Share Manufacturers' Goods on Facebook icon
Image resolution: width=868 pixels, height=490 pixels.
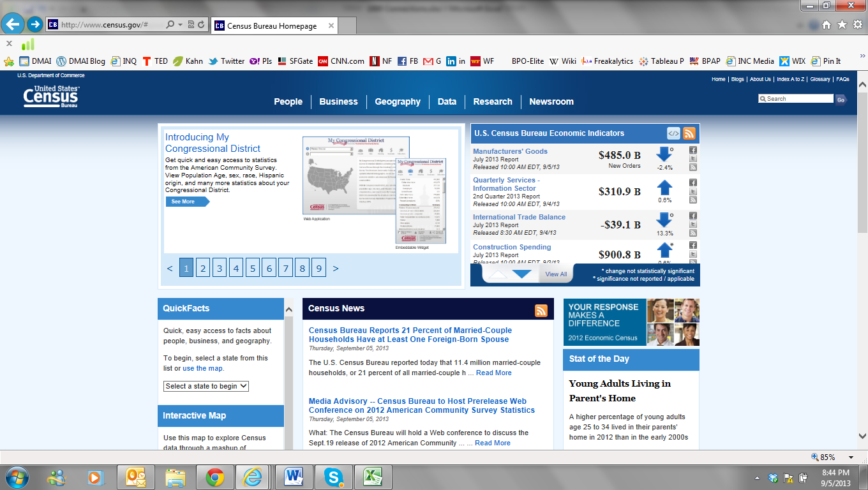pos(693,151)
